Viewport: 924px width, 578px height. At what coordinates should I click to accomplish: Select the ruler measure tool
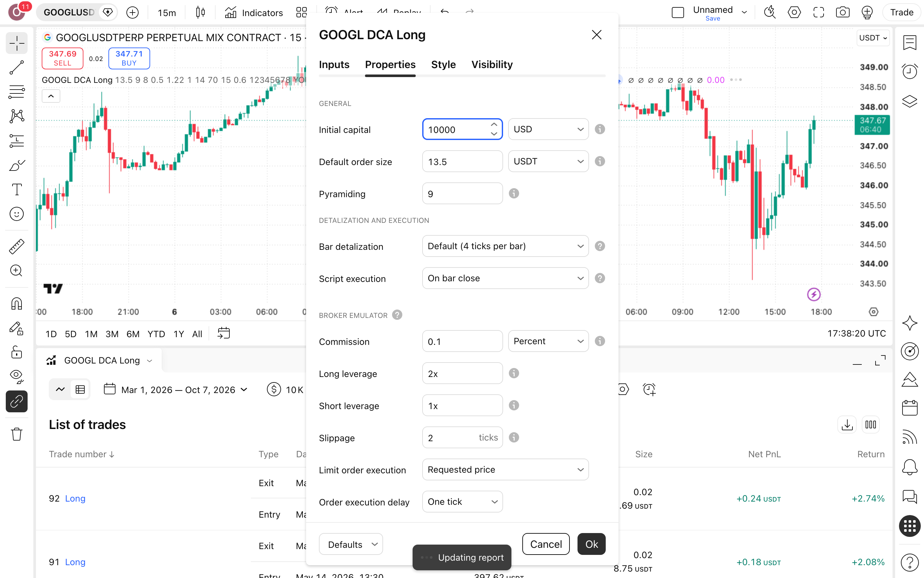(16, 247)
